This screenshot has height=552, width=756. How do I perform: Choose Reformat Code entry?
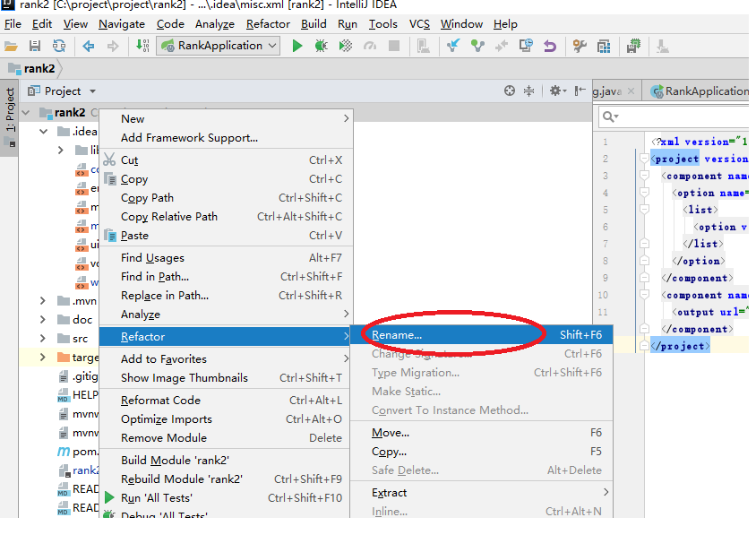pos(226,401)
